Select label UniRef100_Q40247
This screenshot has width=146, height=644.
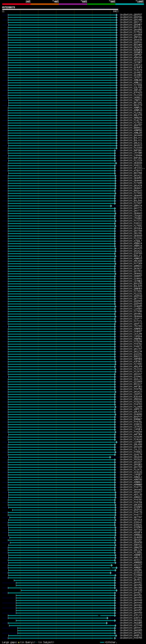[131, 374]
